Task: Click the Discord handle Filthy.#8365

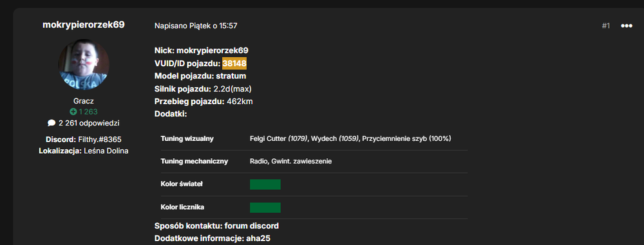Action: pyautogui.click(x=100, y=139)
